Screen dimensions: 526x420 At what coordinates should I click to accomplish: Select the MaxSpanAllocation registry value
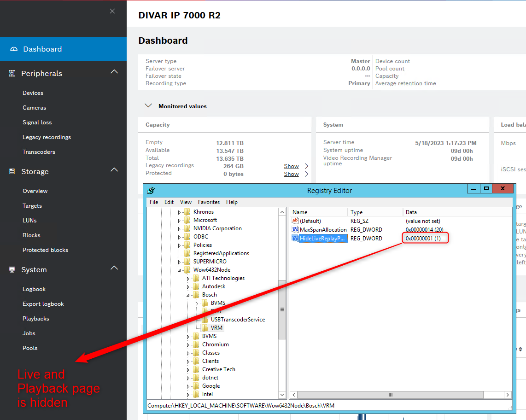(x=323, y=230)
